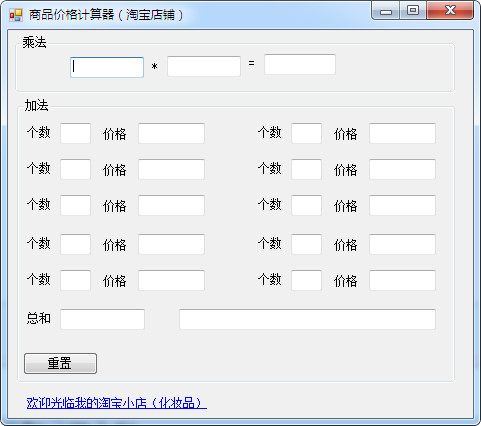Click right column row 2 价格 field
Image resolution: width=481 pixels, height=426 pixels.
tap(402, 169)
